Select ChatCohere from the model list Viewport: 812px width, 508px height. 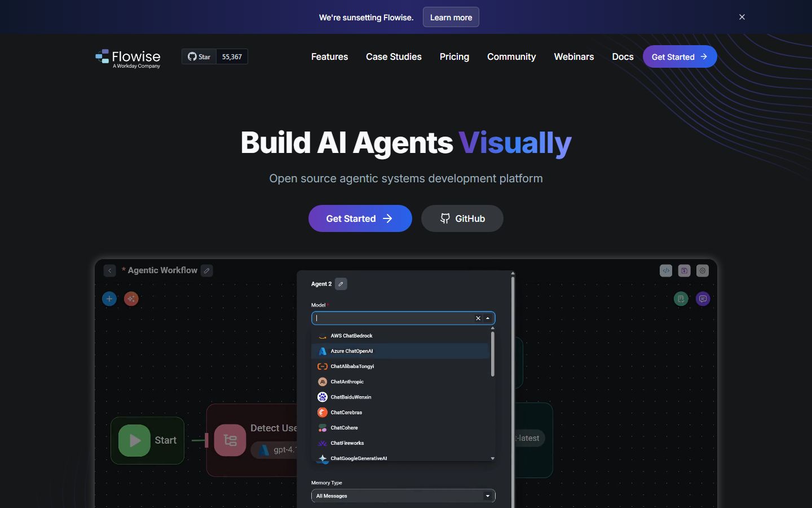tap(400, 428)
